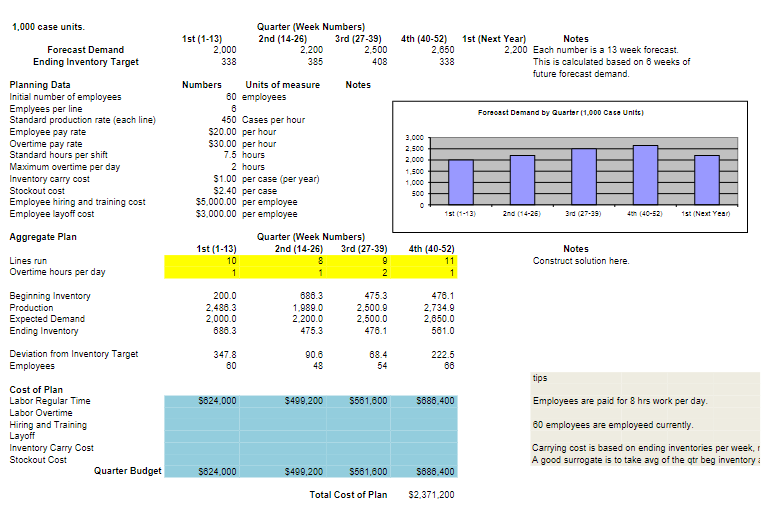This screenshot has height=515, width=780.
Task: Click the Deviation from Inventory Target value 347.8
Action: click(x=225, y=355)
